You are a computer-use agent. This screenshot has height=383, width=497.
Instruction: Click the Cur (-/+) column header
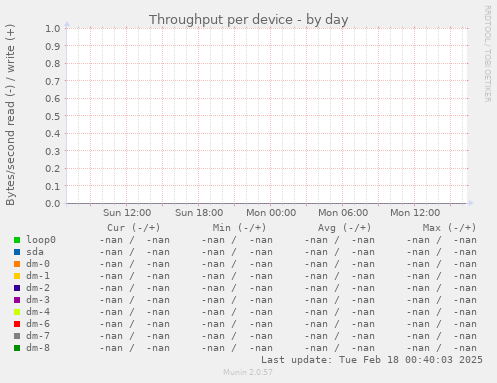coord(134,228)
